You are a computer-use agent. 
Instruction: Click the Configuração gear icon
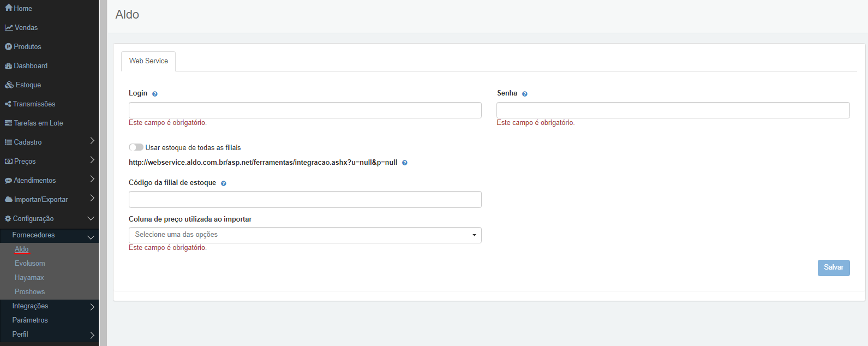pyautogui.click(x=8, y=219)
